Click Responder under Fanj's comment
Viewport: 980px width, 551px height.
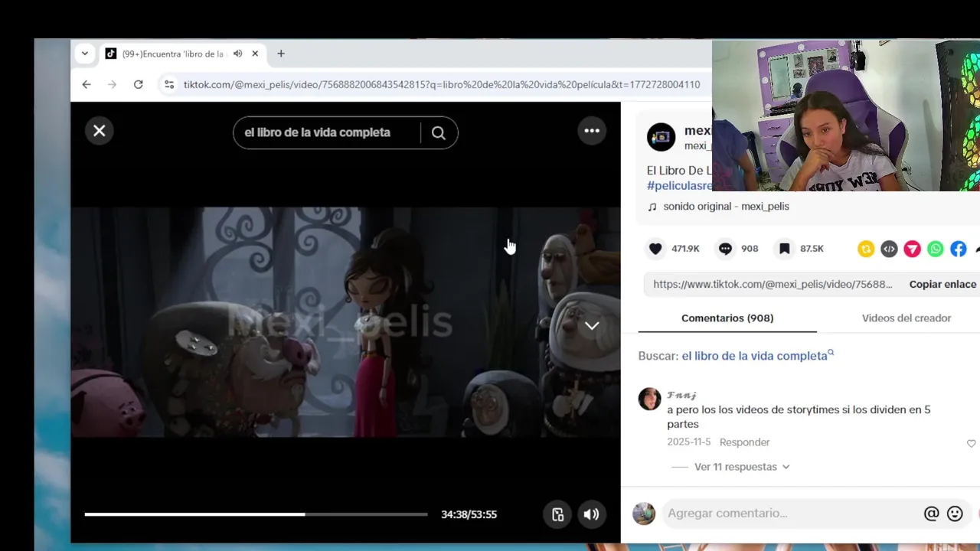744,442
